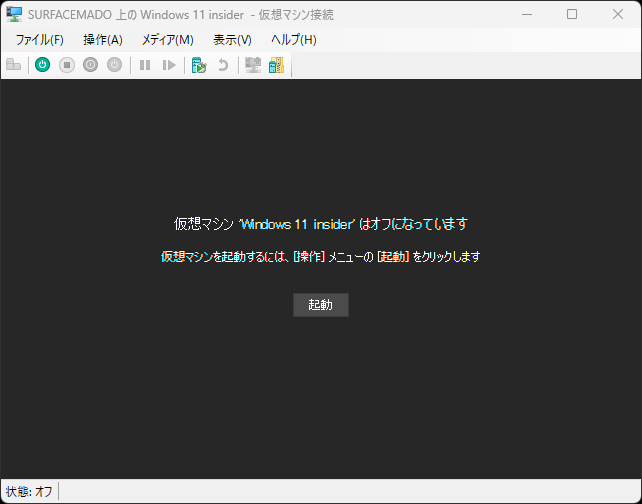Open the メディア(M) menu
642x504 pixels.
[x=167, y=40]
